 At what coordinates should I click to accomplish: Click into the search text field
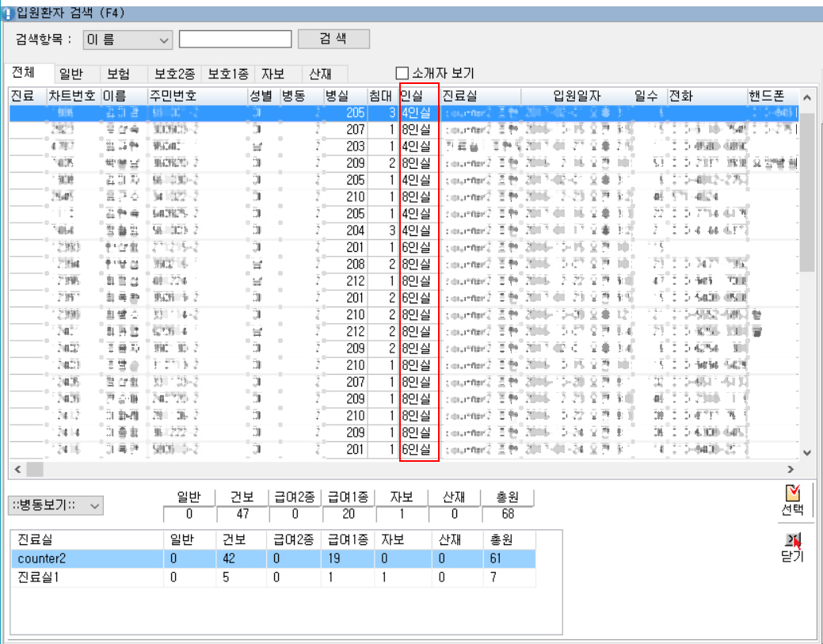[235, 40]
